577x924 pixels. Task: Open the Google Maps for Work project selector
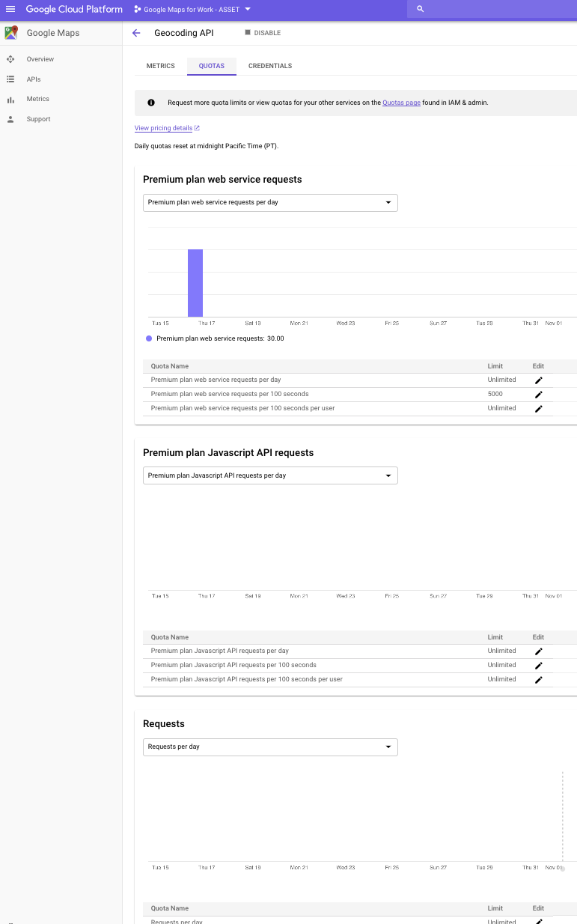[192, 9]
